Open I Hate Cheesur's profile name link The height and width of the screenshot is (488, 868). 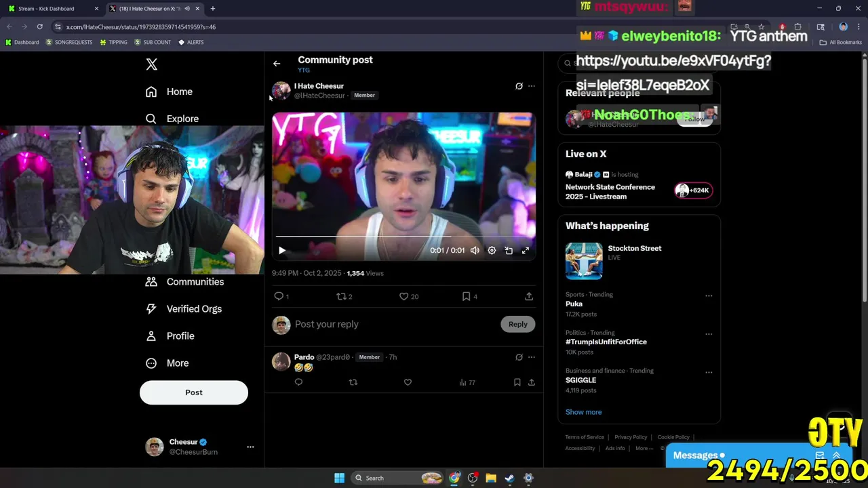tap(319, 86)
